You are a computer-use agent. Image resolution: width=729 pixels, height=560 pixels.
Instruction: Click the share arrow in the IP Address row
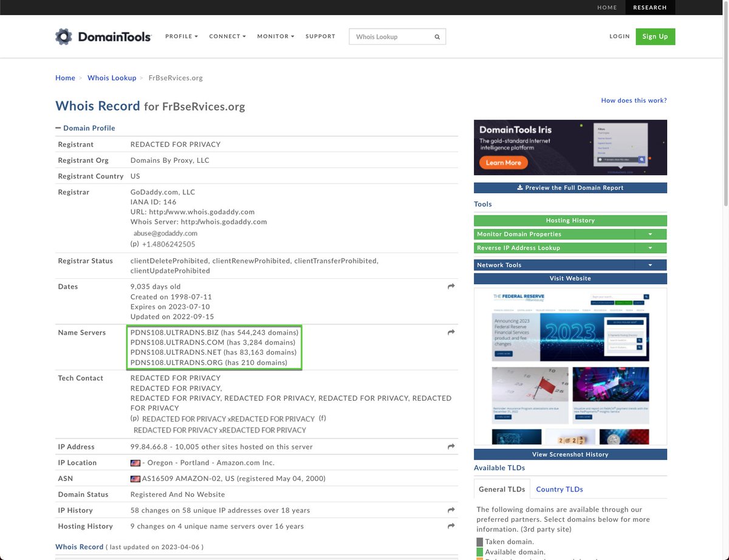[x=451, y=446]
